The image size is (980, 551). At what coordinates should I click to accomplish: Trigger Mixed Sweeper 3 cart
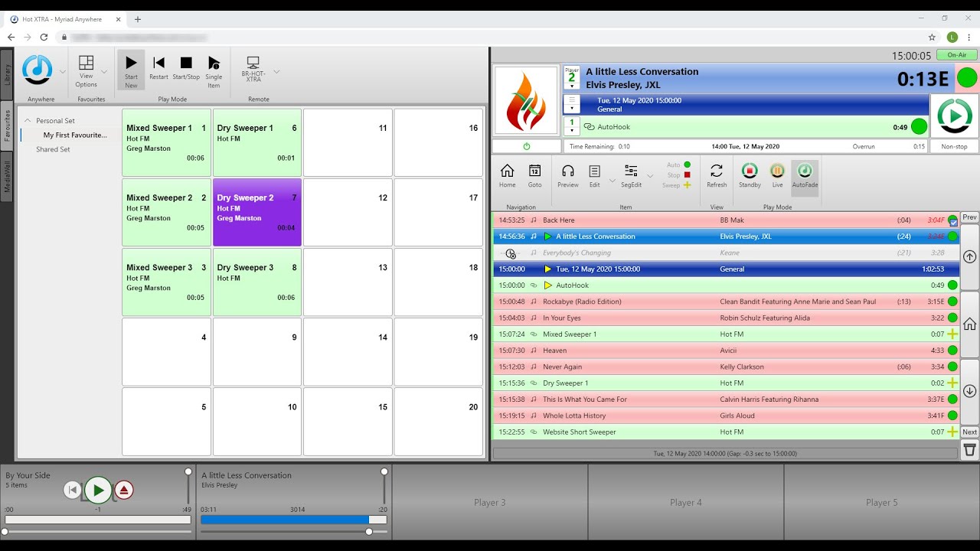[x=166, y=282]
